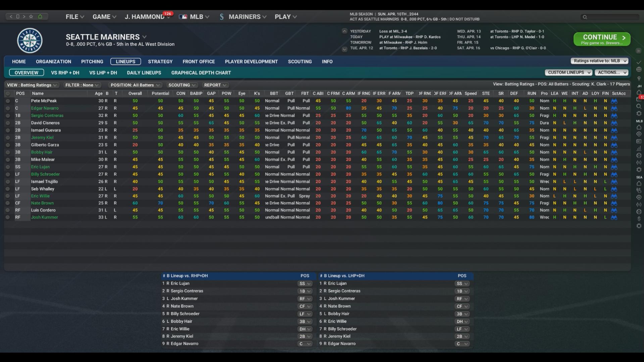
Task: Open the MLB league menu
Action: [194, 17]
